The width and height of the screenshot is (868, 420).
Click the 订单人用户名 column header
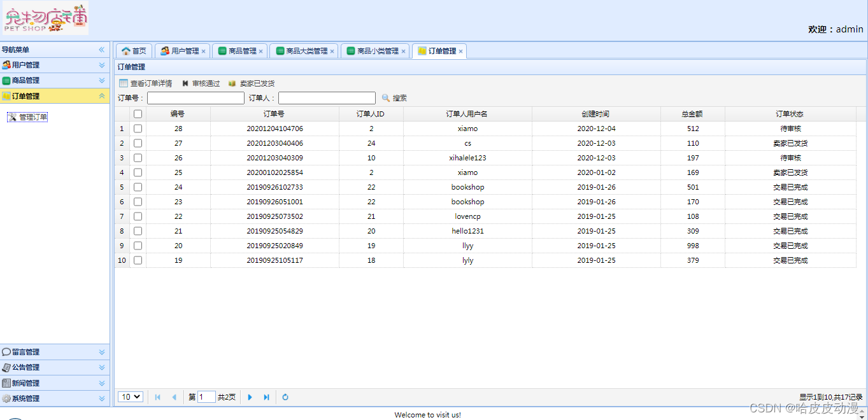pos(467,114)
